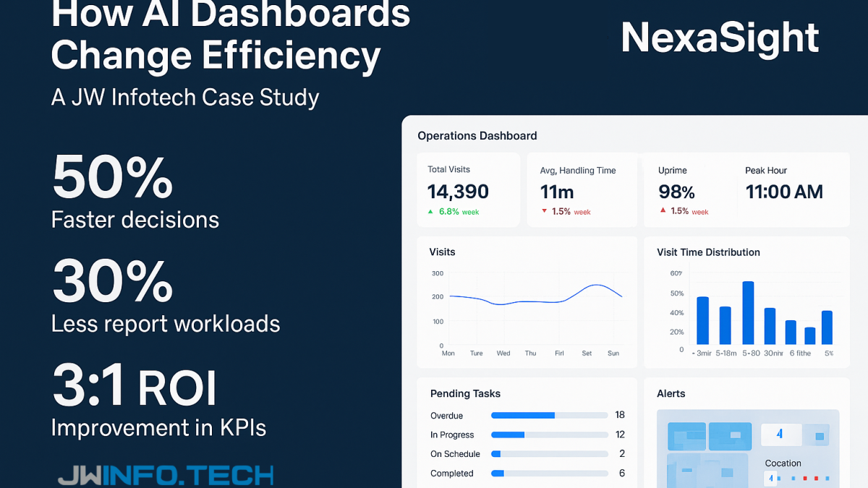Click the red down arrow under Avg Handling Time
Image resolution: width=868 pixels, height=488 pixels.
544,212
